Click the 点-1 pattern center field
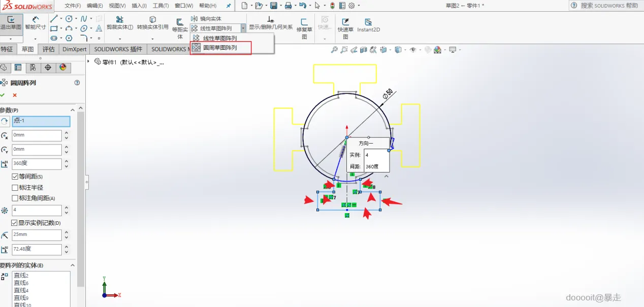The width and height of the screenshot is (644, 307). [41, 121]
